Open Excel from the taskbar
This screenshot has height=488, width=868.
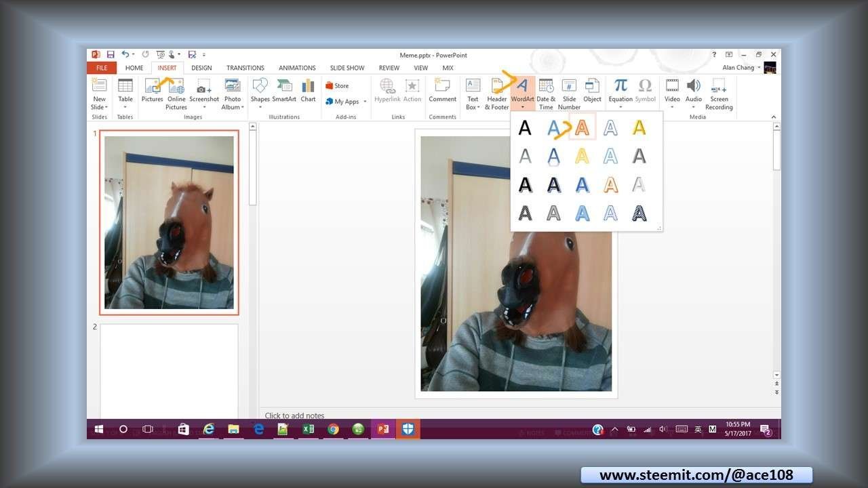tap(308, 429)
